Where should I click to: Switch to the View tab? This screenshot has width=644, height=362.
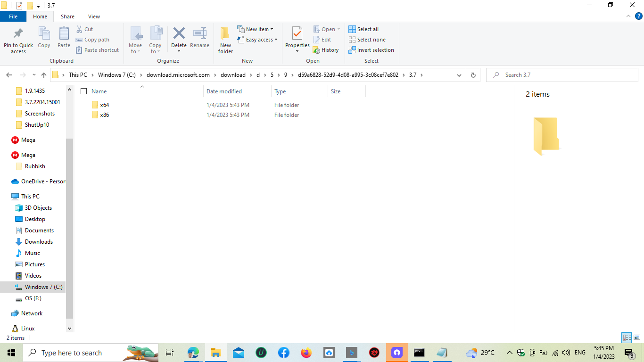94,16
